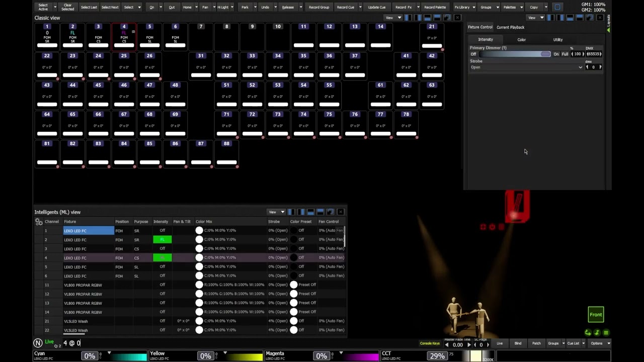Set Primary Dimmer to Off
The width and height of the screenshot is (644, 362).
click(x=473, y=54)
